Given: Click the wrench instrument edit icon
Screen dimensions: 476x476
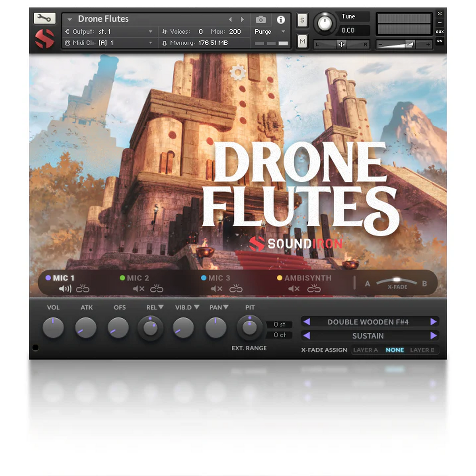Looking at the screenshot, I should [44, 18].
